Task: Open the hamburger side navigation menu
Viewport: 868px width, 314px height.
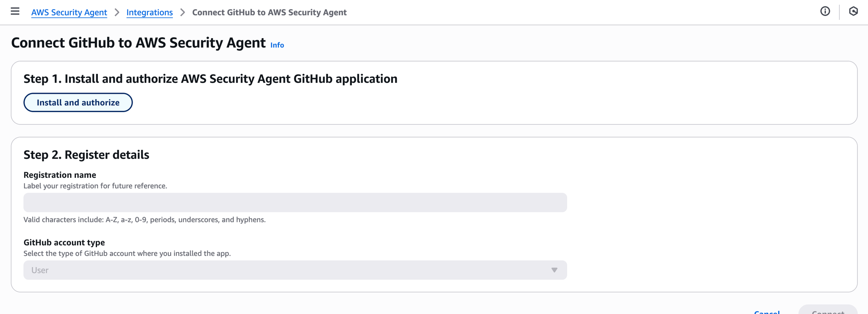Action: (x=15, y=11)
